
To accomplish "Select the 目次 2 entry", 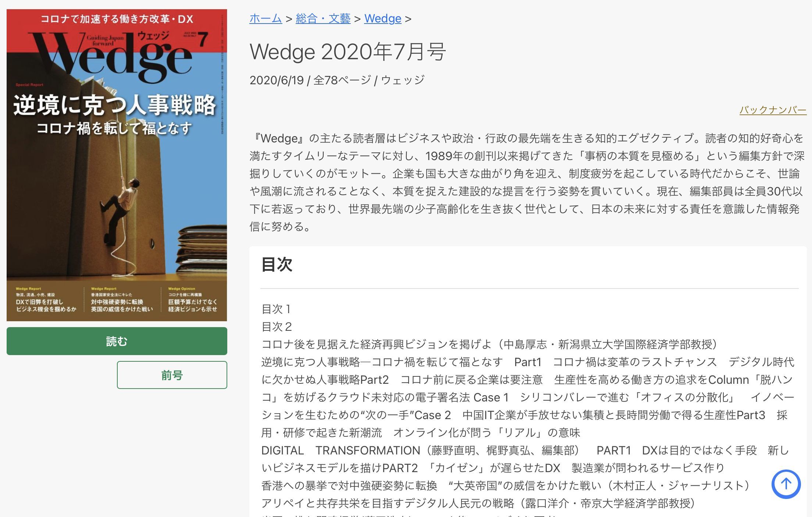I will [x=277, y=327].
